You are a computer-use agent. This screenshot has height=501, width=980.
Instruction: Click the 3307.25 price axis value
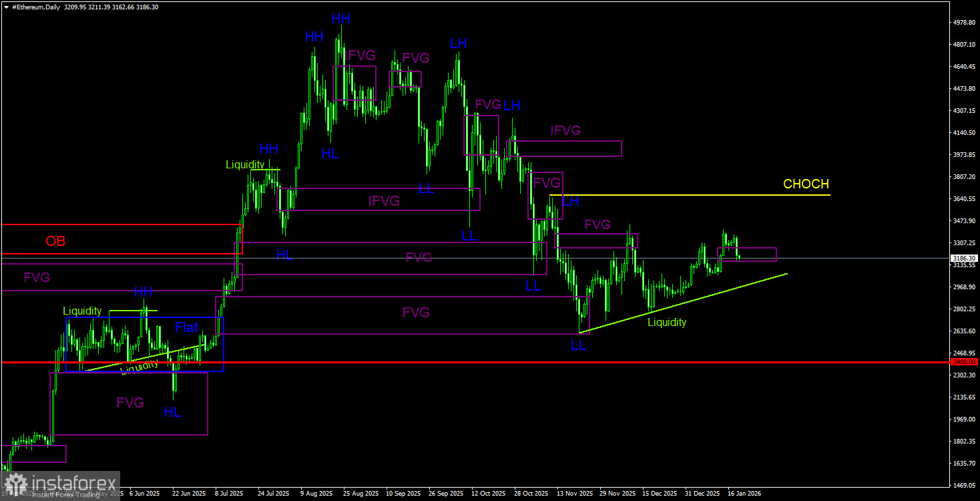(x=964, y=242)
